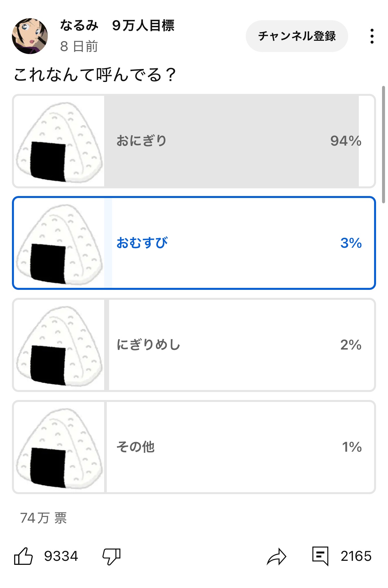Image resolution: width=388 pixels, height=588 pixels.
Task: Click the onigiri image in にぎりめし option
Action: [x=59, y=346]
